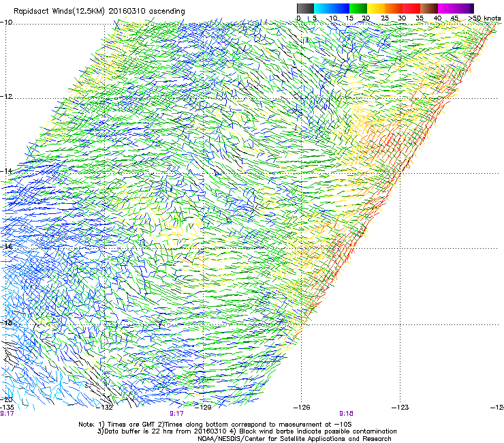Click the purple "9:17" time under -135
The width and height of the screenshot is (504, 443).
7,414
